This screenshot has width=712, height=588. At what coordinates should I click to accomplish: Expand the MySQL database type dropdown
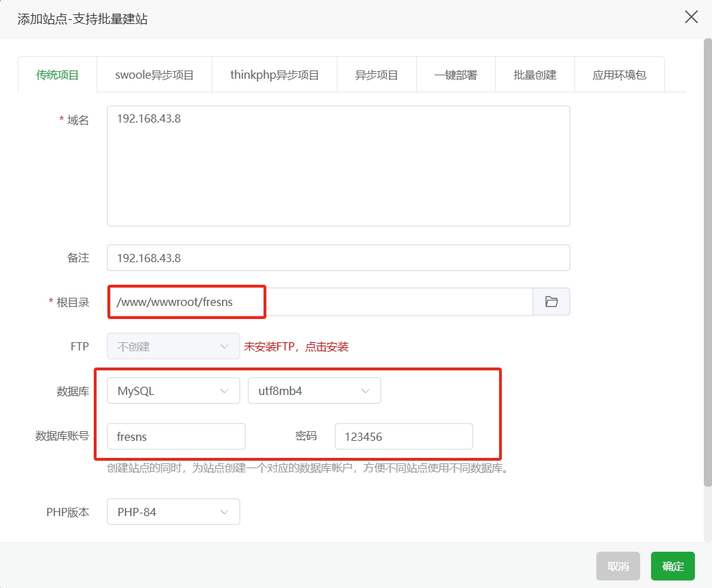173,390
